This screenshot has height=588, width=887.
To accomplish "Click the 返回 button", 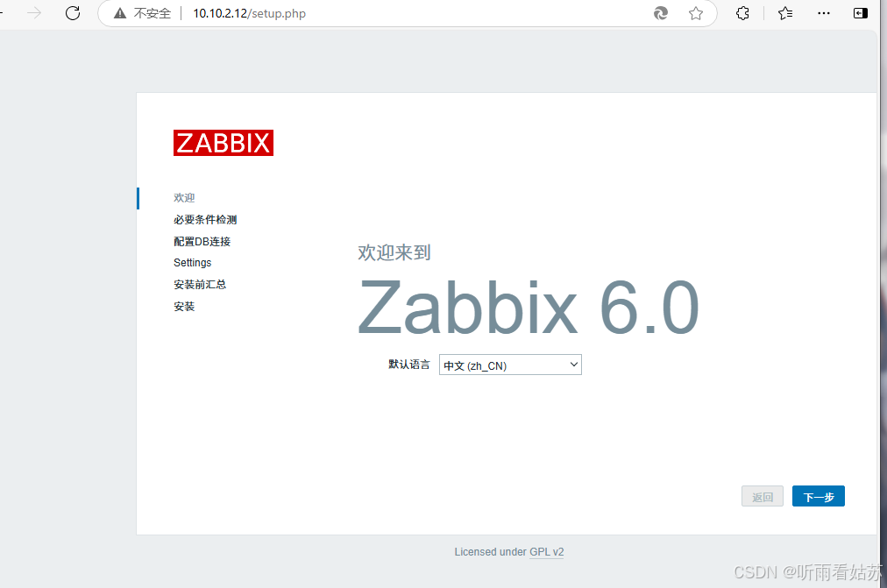I will pos(762,497).
